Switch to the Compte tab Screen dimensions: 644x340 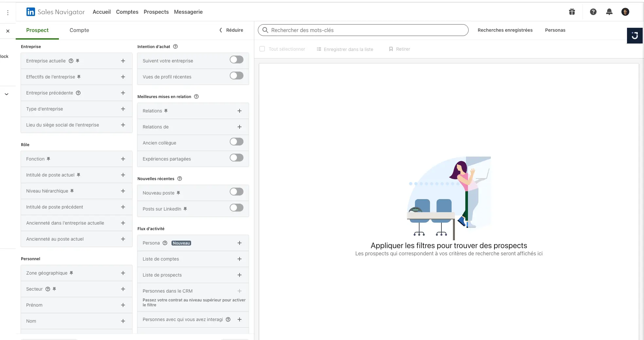pos(79,30)
